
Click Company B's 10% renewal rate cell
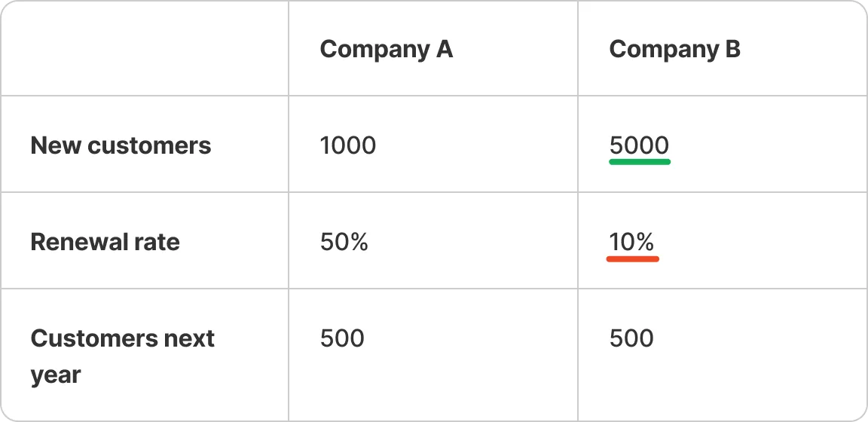tap(631, 242)
